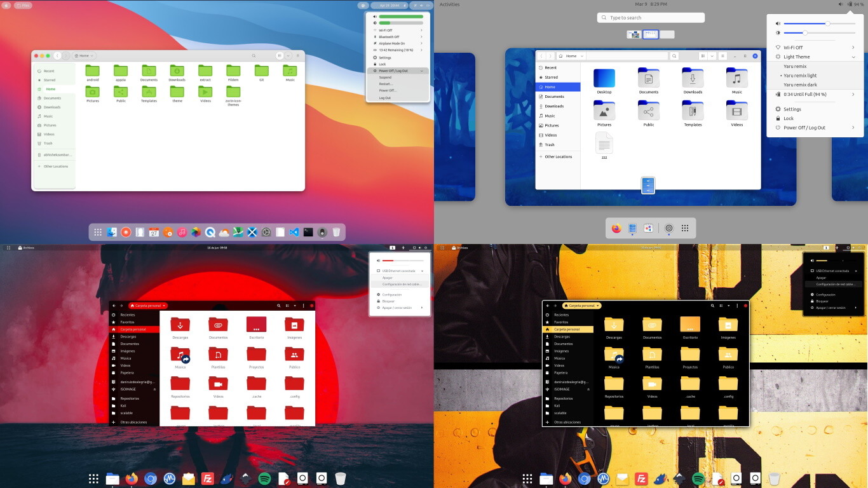Choose Suspend in the power submenu
The image size is (868, 488).
click(x=398, y=77)
